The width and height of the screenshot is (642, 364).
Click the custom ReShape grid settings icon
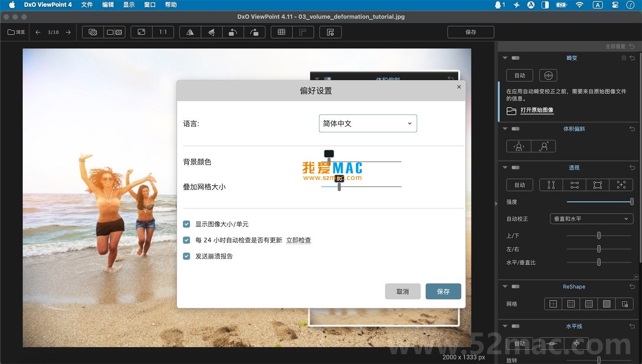[624, 304]
